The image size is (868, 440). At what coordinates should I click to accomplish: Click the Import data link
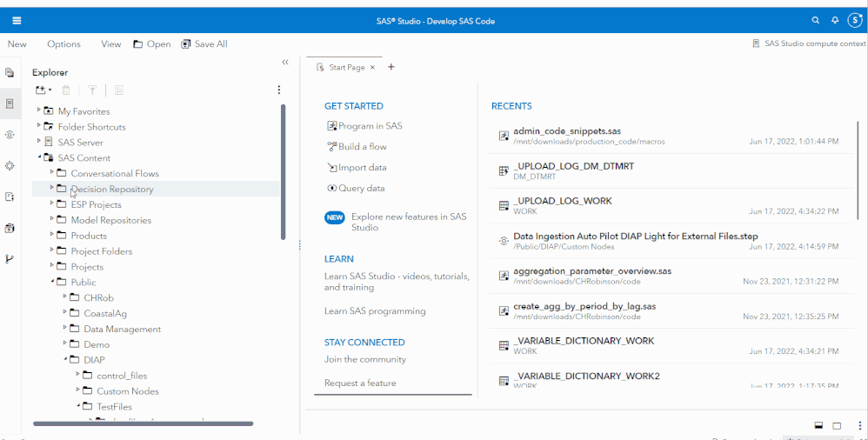(x=362, y=167)
